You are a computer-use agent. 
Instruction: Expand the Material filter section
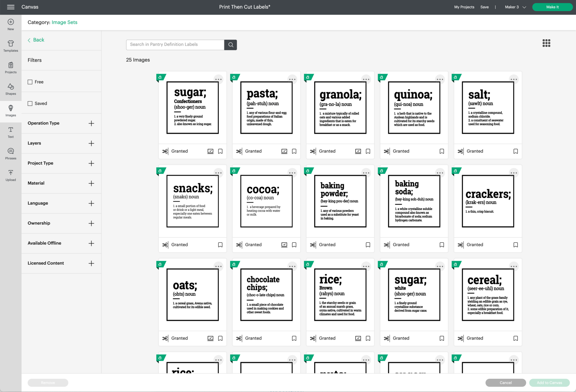[x=91, y=183]
